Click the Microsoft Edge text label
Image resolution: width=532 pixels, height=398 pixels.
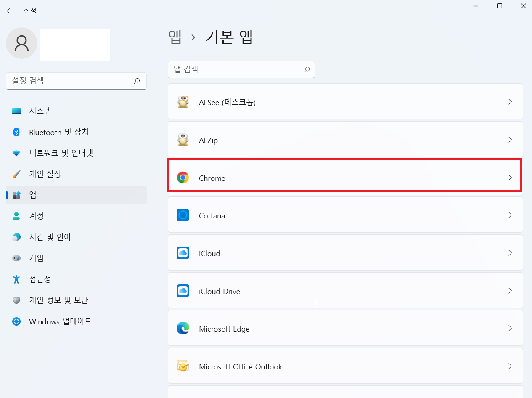[224, 329]
